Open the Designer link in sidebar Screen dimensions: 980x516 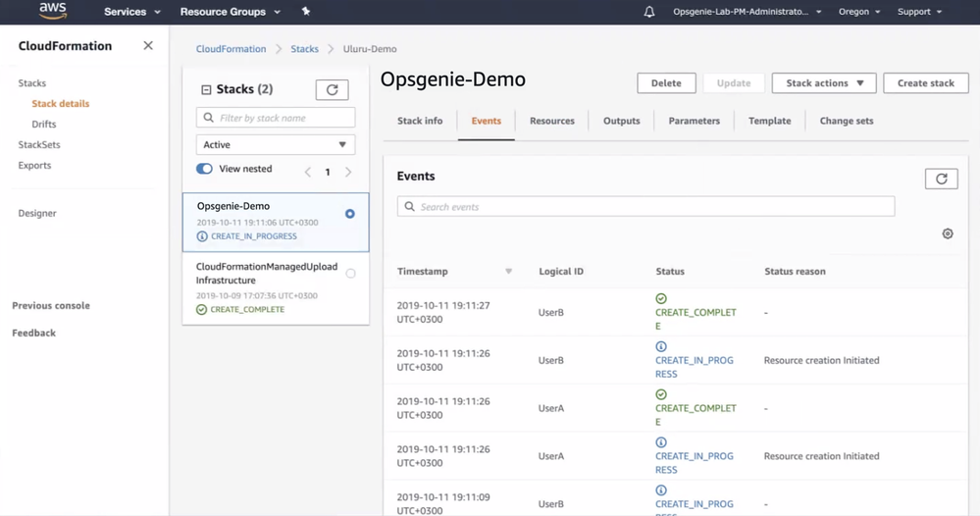click(37, 213)
